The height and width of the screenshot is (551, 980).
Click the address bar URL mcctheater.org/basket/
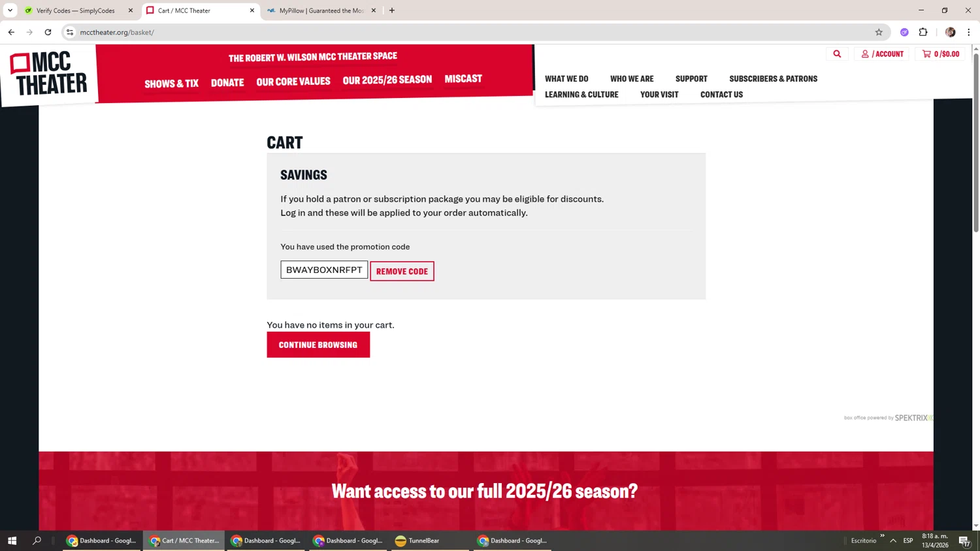click(117, 32)
